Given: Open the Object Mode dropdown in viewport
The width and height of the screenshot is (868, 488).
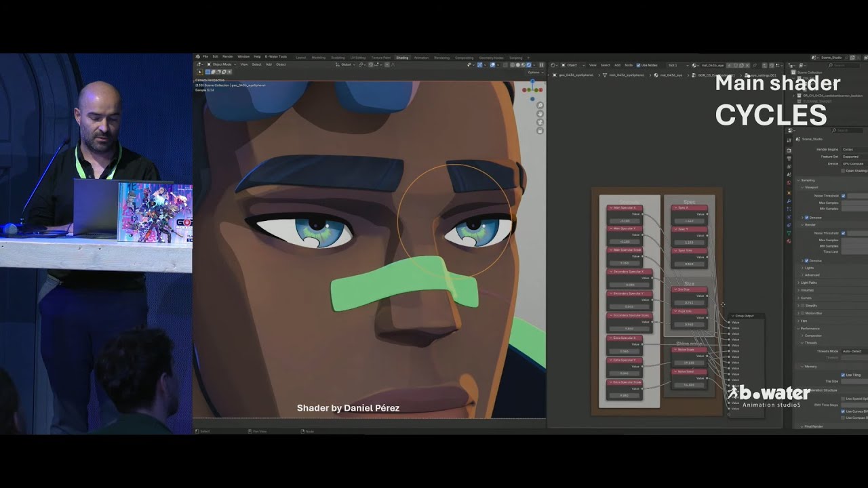Looking at the screenshot, I should 222,64.
